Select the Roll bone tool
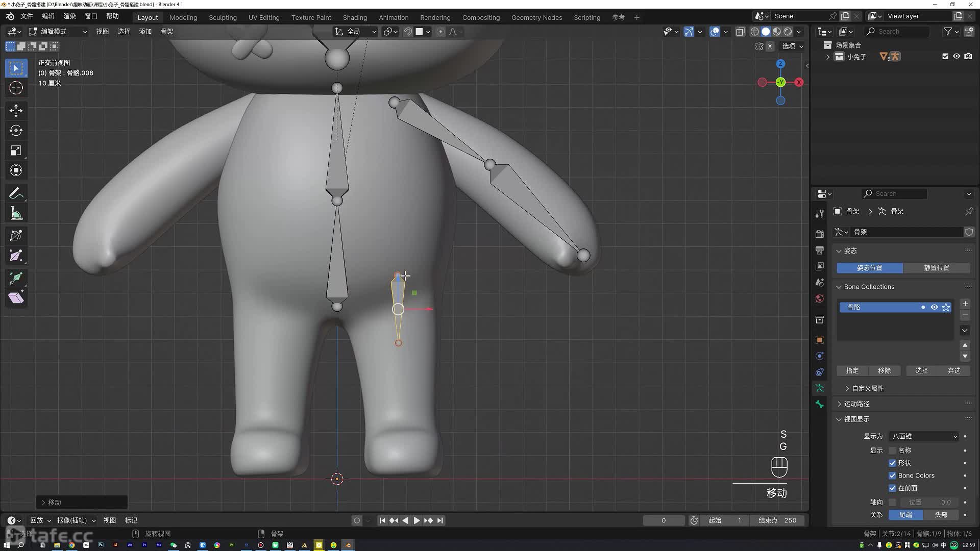Screen dimensions: 980x551 coord(16,236)
